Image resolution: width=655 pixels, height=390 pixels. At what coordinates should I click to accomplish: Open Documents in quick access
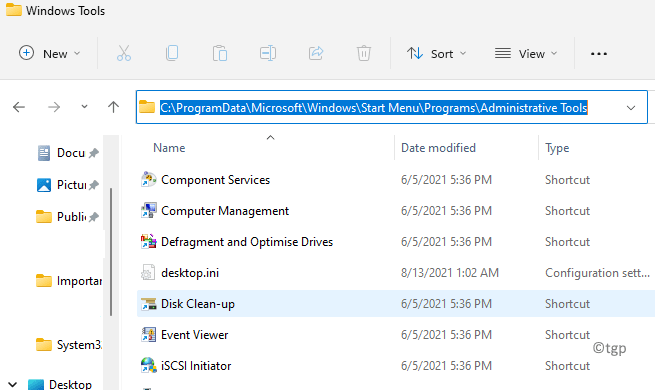tap(67, 153)
